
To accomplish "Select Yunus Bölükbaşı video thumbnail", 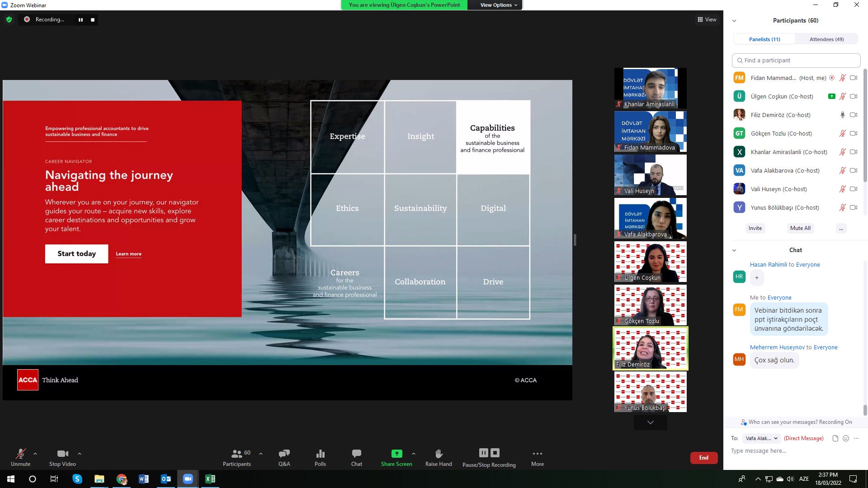I will click(651, 392).
